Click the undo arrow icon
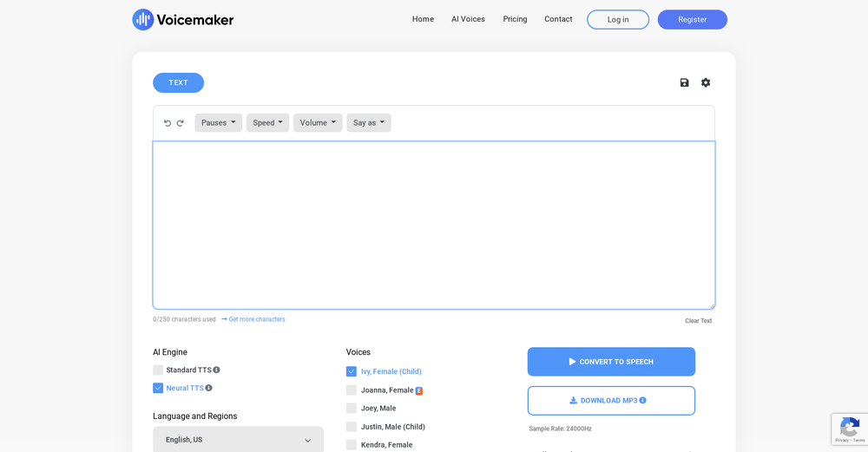Screen dimensions: 868x452 click(x=168, y=123)
